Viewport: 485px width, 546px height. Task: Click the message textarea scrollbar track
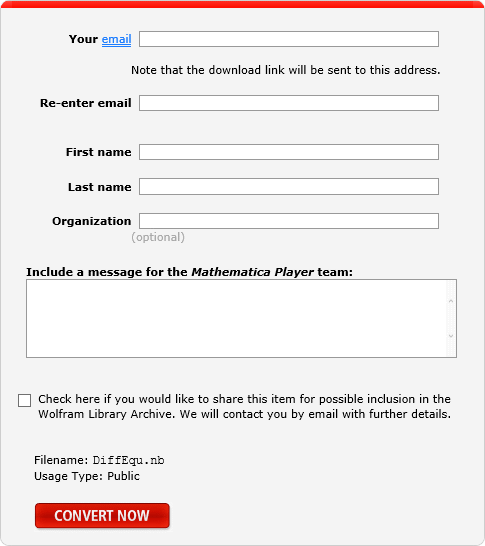click(451, 318)
